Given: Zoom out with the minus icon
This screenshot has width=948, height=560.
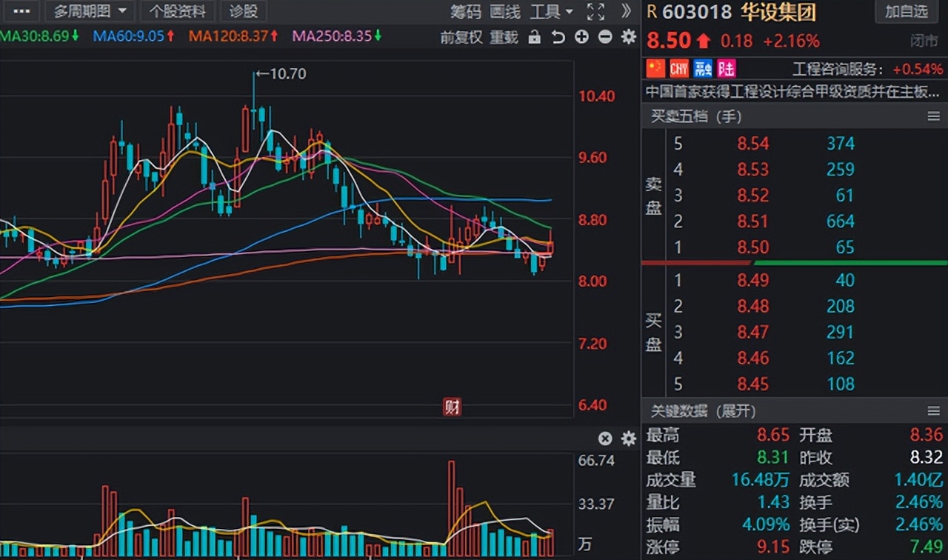Looking at the screenshot, I should (605, 37).
